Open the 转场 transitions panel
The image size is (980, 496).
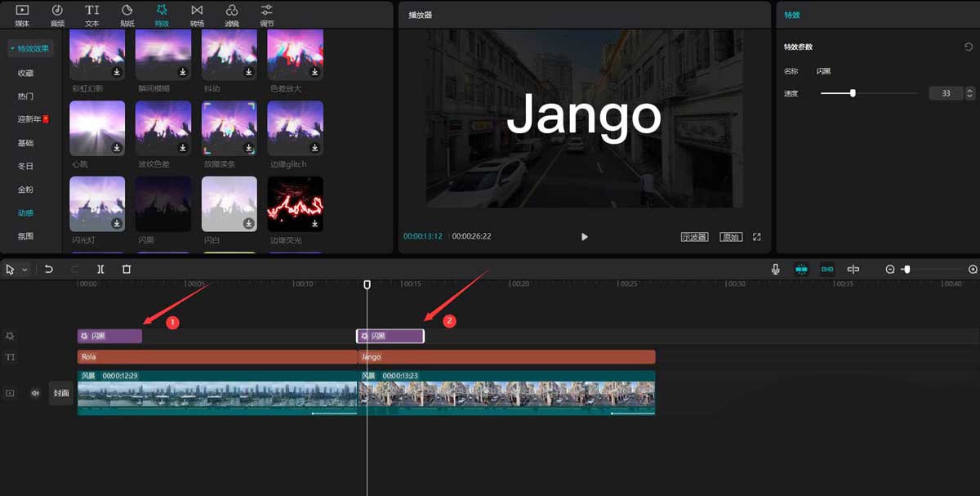pyautogui.click(x=197, y=14)
